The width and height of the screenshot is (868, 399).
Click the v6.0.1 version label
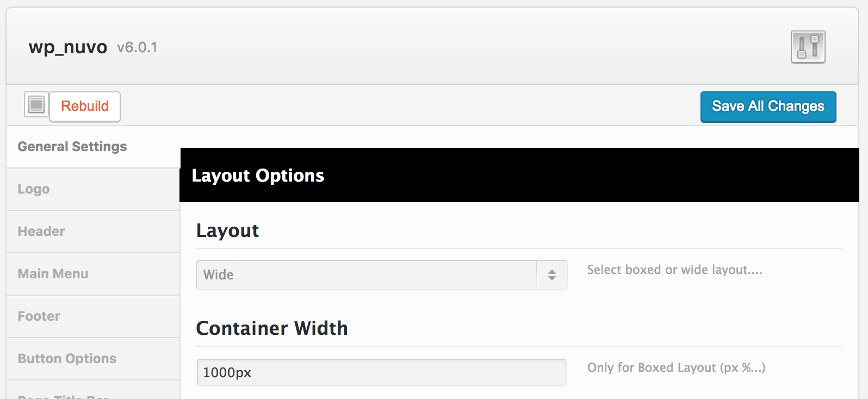[x=137, y=48]
